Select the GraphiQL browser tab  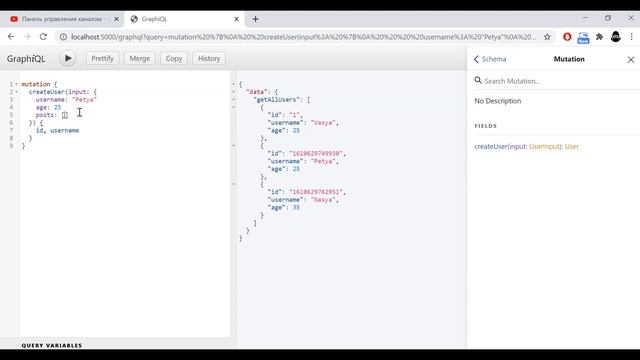[x=184, y=19]
